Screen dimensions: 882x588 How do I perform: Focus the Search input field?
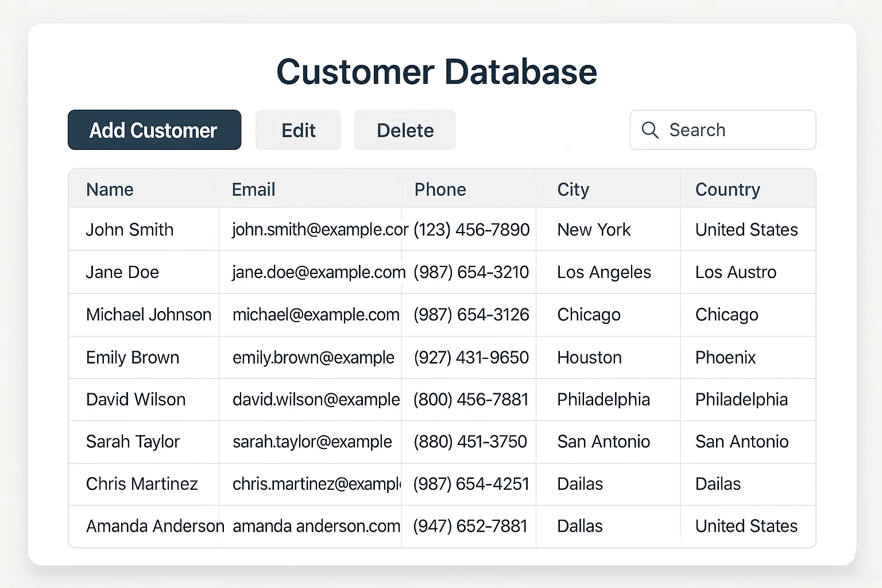(x=723, y=130)
